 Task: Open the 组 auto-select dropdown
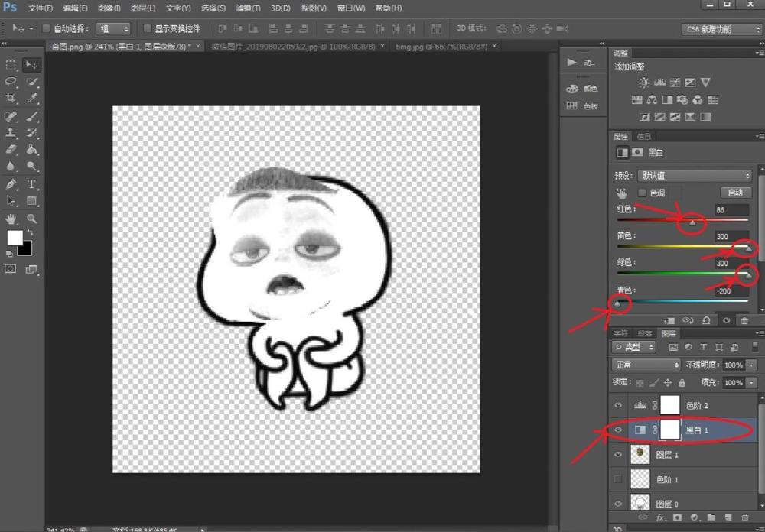click(113, 29)
